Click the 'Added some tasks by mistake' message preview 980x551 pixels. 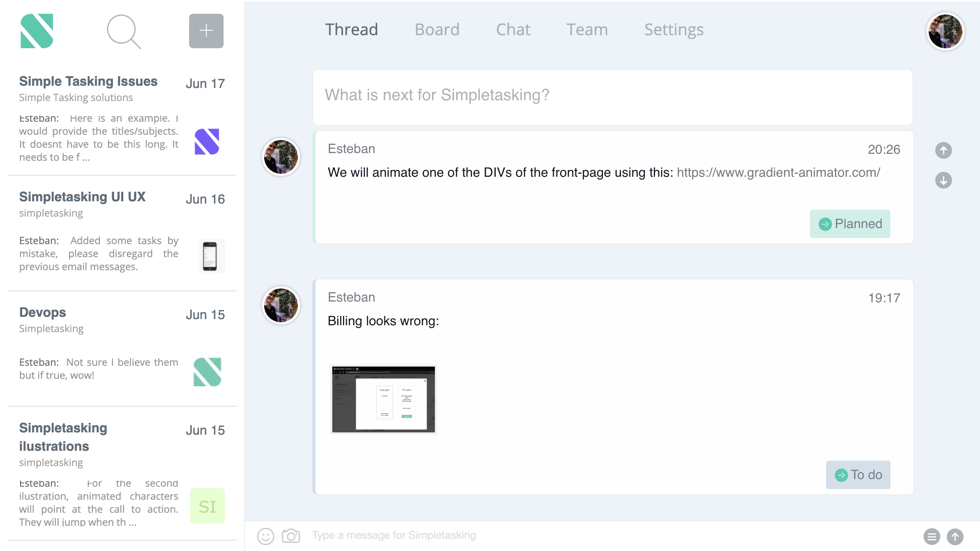(x=98, y=254)
